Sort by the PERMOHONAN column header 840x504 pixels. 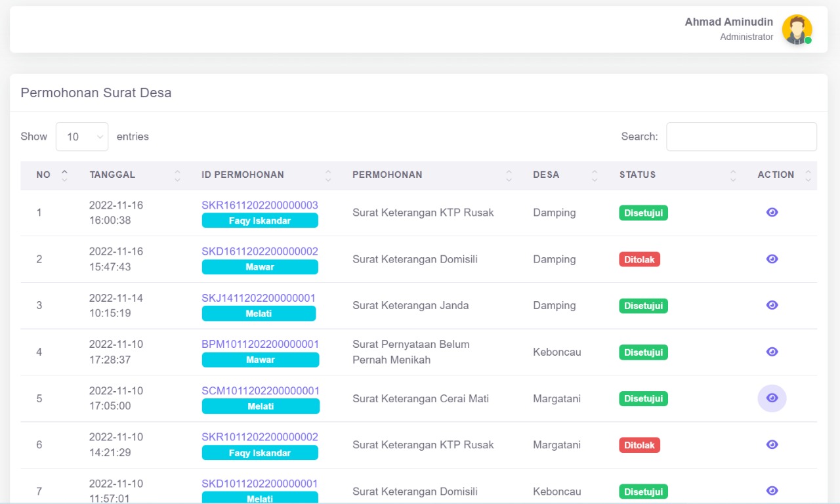coord(387,175)
